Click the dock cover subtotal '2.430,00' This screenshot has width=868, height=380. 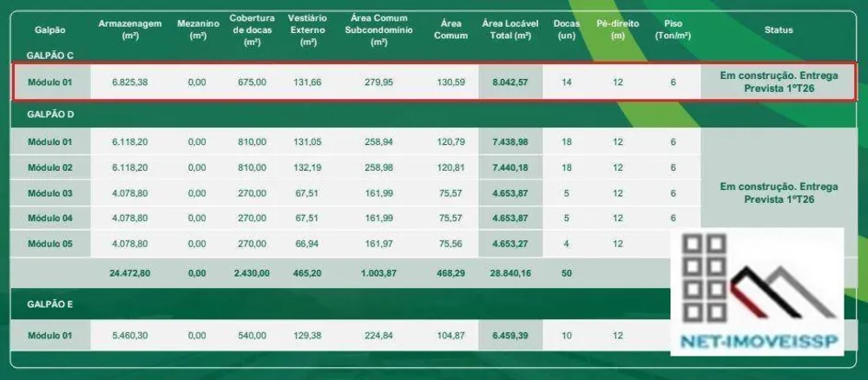click(252, 273)
